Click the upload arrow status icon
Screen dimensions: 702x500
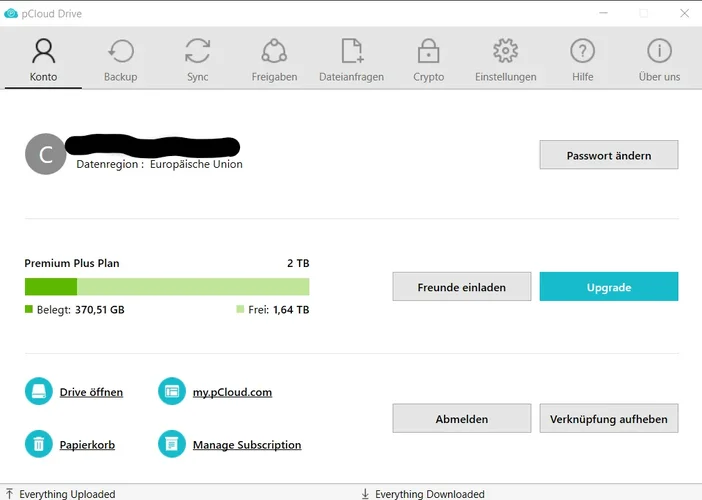tap(9, 493)
